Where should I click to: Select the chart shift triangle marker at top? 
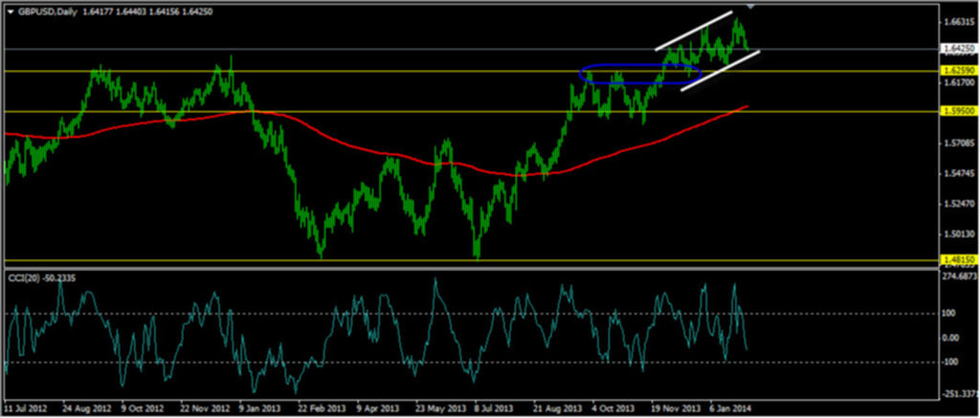coord(750,7)
